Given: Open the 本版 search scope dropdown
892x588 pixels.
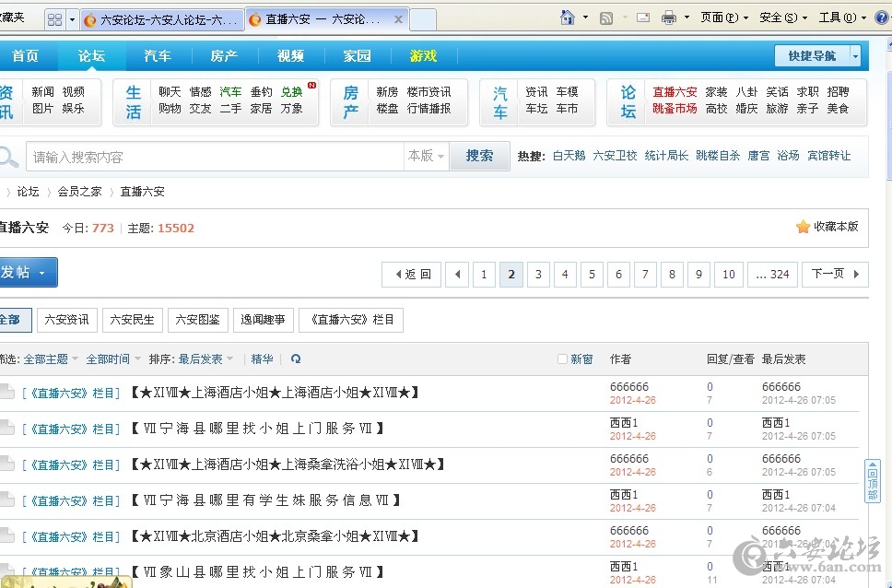Looking at the screenshot, I should (426, 157).
